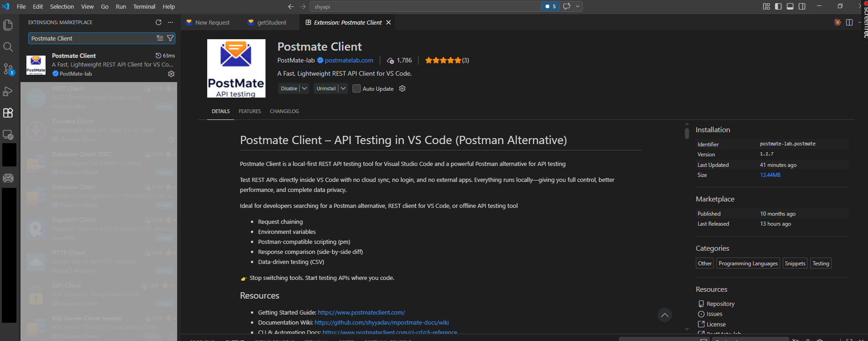Image resolution: width=868 pixels, height=341 pixels.
Task: Click the Other category tag
Action: [x=705, y=263]
